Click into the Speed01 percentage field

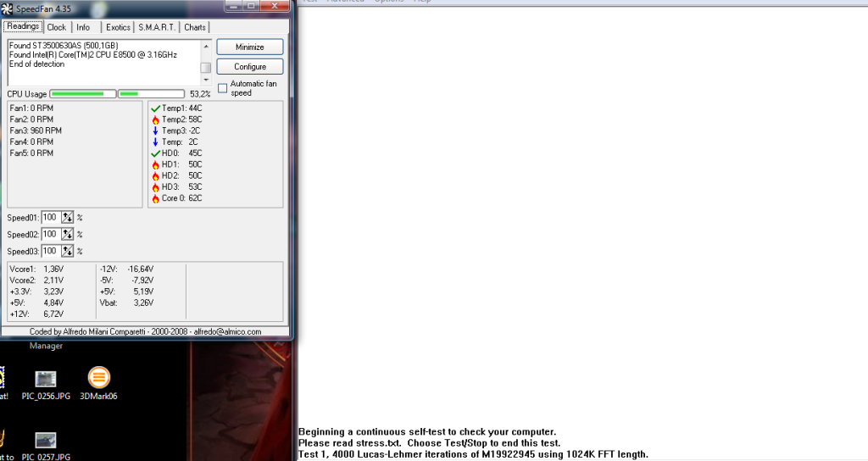[50, 218]
